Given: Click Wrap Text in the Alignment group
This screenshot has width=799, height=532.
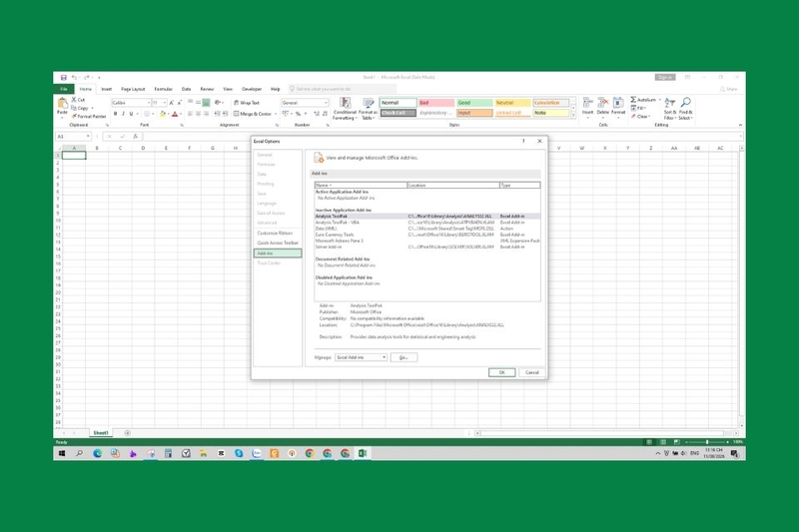Looking at the screenshot, I should coord(247,103).
